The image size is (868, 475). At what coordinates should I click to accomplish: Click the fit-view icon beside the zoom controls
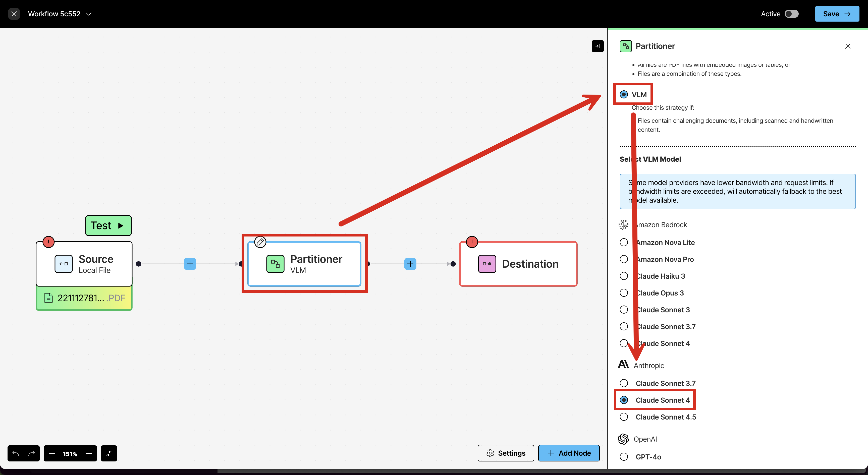pos(108,453)
